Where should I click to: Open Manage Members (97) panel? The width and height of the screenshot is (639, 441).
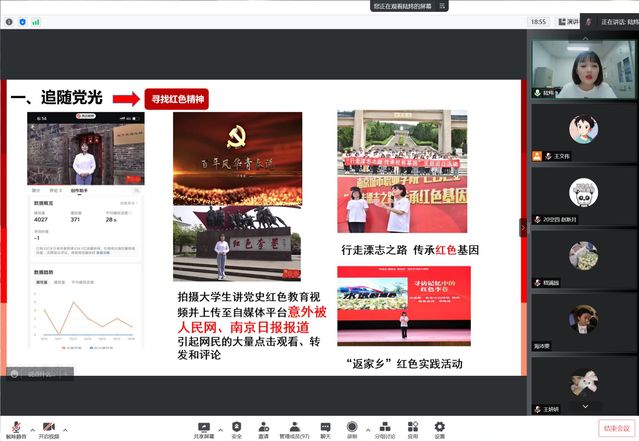click(x=294, y=425)
